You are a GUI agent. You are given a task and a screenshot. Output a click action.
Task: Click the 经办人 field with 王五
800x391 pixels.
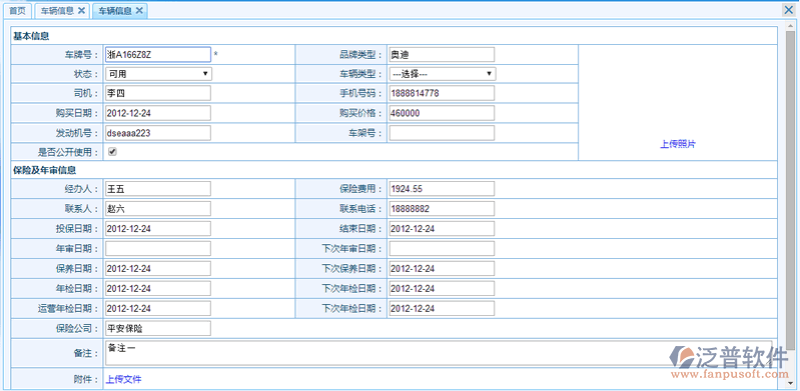tap(158, 189)
